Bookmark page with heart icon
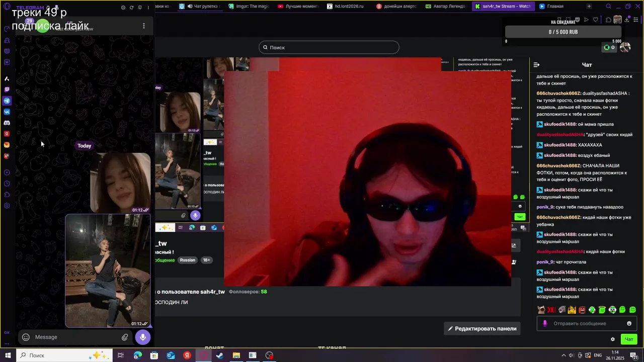Image resolution: width=644 pixels, height=362 pixels. click(596, 20)
